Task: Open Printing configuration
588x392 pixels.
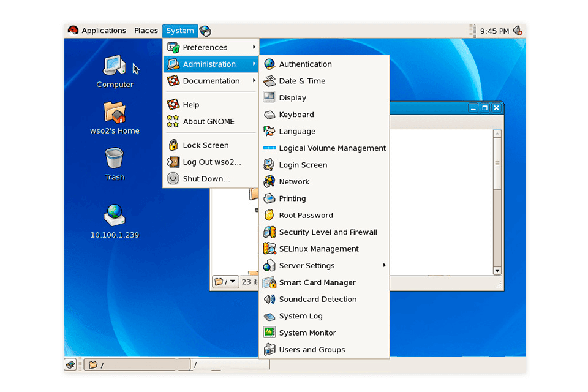Action: [x=325, y=199]
